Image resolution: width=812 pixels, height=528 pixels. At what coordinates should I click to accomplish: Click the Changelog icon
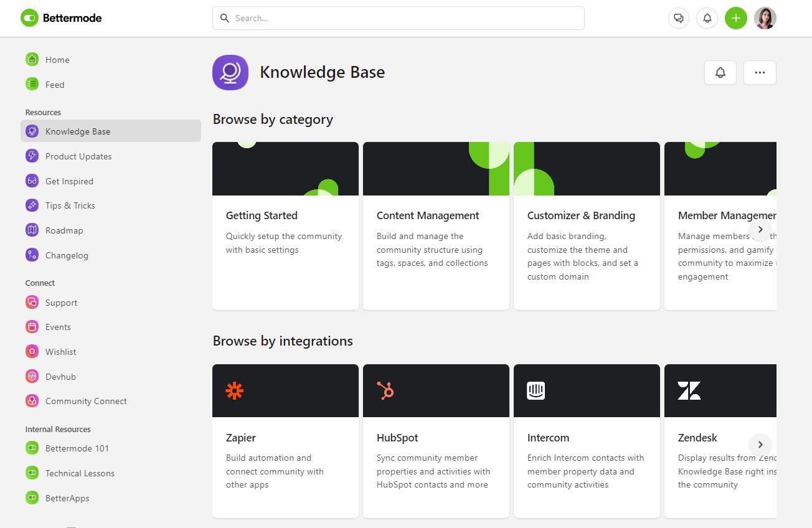point(32,255)
